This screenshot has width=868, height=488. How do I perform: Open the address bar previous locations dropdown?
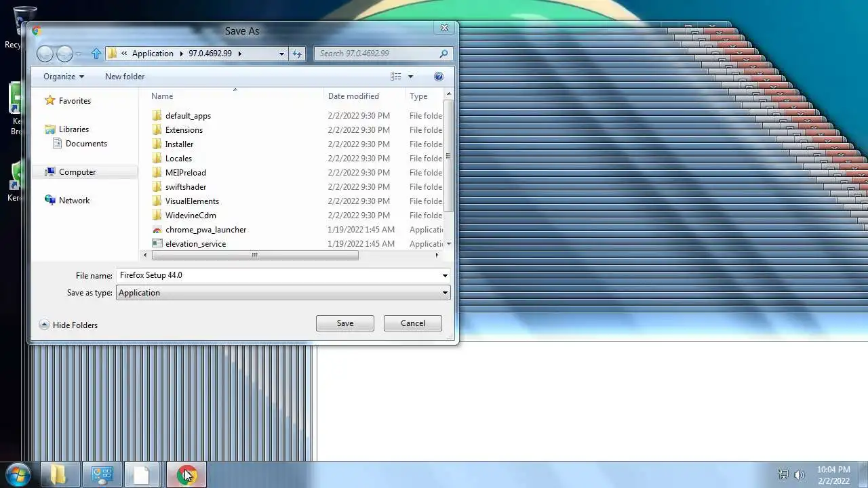pos(281,54)
